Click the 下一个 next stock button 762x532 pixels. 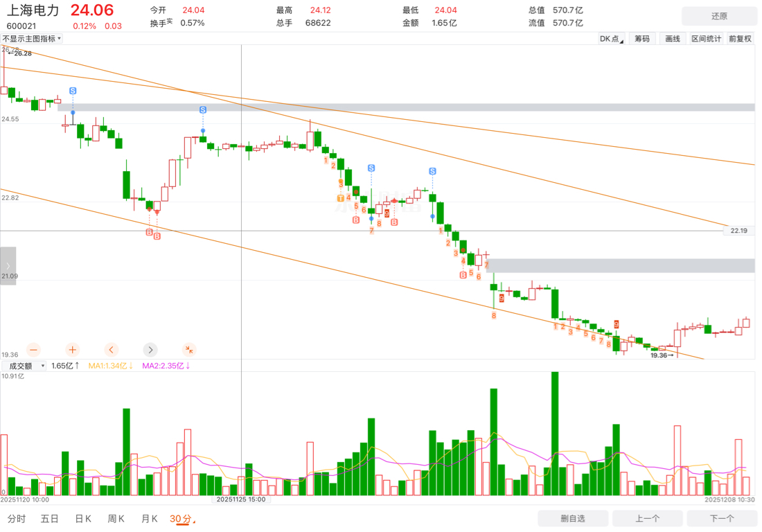click(x=722, y=518)
